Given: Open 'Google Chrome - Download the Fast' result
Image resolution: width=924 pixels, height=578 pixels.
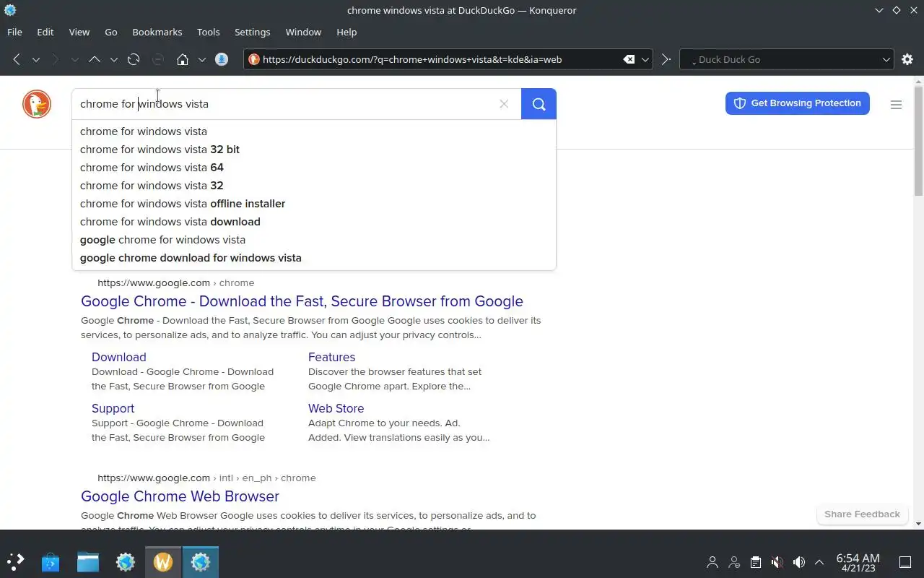Looking at the screenshot, I should click(x=302, y=301).
